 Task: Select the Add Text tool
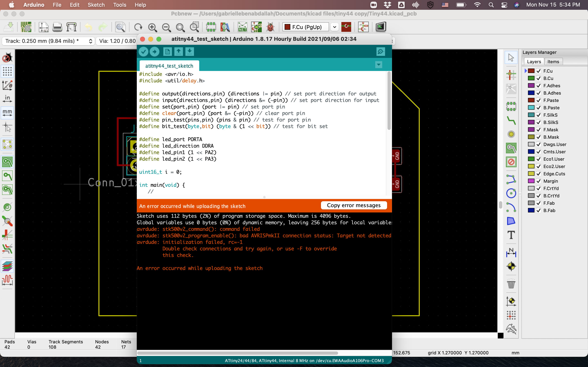point(511,235)
